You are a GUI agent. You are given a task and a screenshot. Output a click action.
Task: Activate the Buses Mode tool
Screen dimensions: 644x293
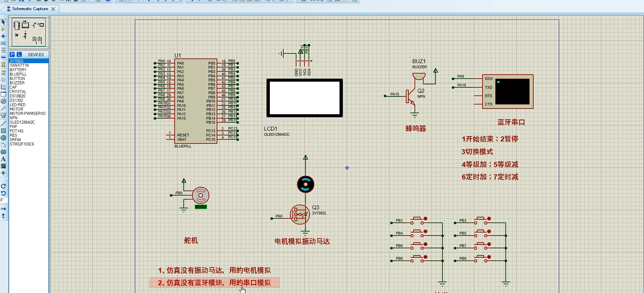3,57
